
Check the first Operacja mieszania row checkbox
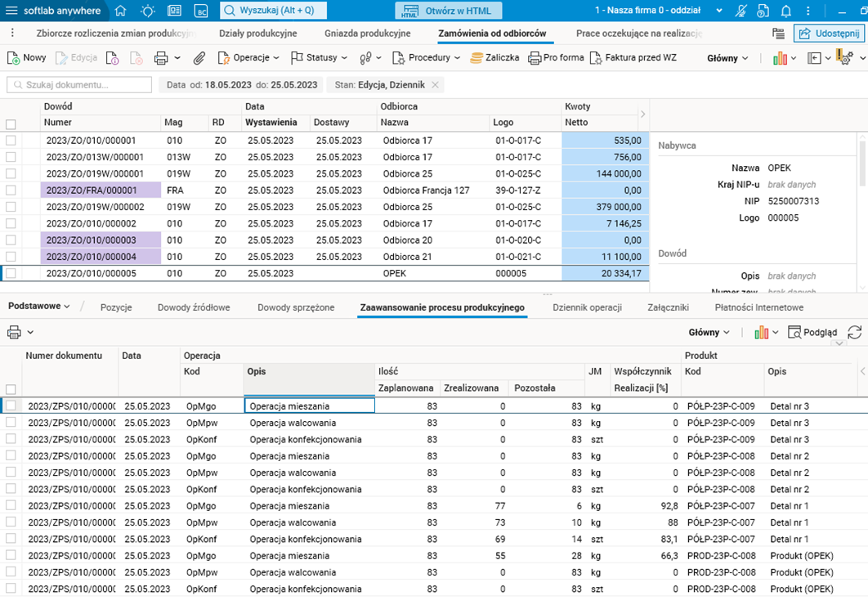coord(11,406)
